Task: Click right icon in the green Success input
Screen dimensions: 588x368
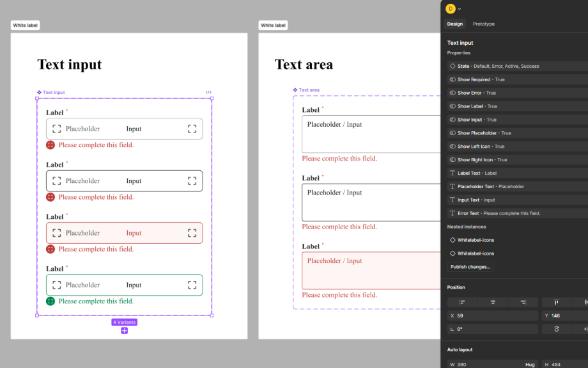Action: click(x=192, y=285)
